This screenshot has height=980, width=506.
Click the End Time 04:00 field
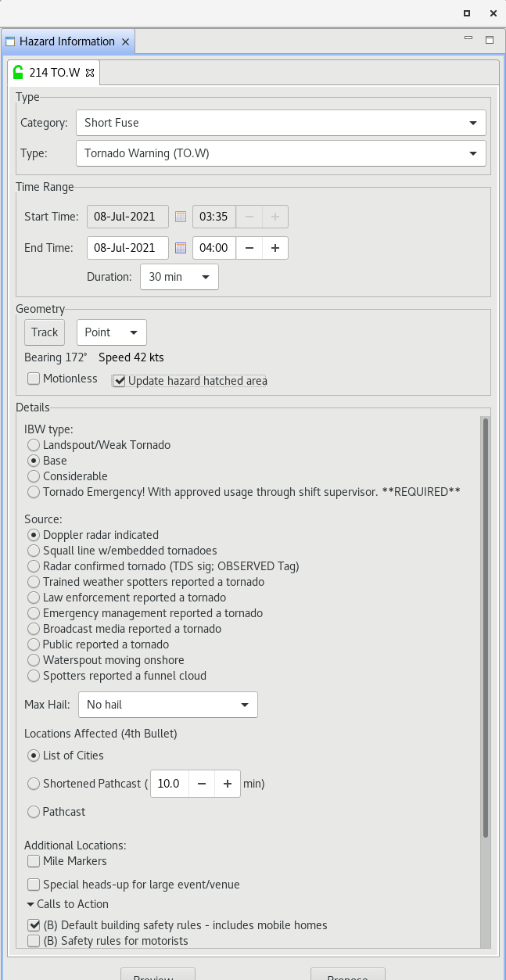click(x=214, y=248)
